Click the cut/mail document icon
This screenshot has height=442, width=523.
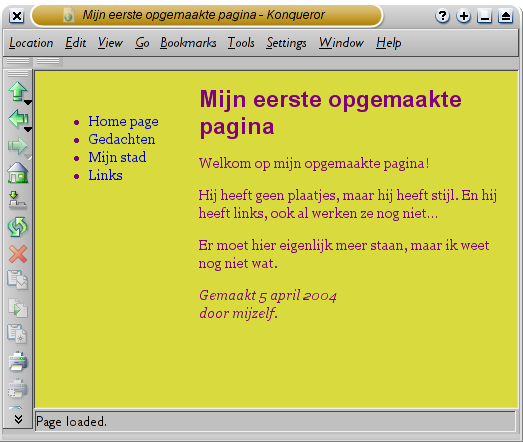[18, 280]
